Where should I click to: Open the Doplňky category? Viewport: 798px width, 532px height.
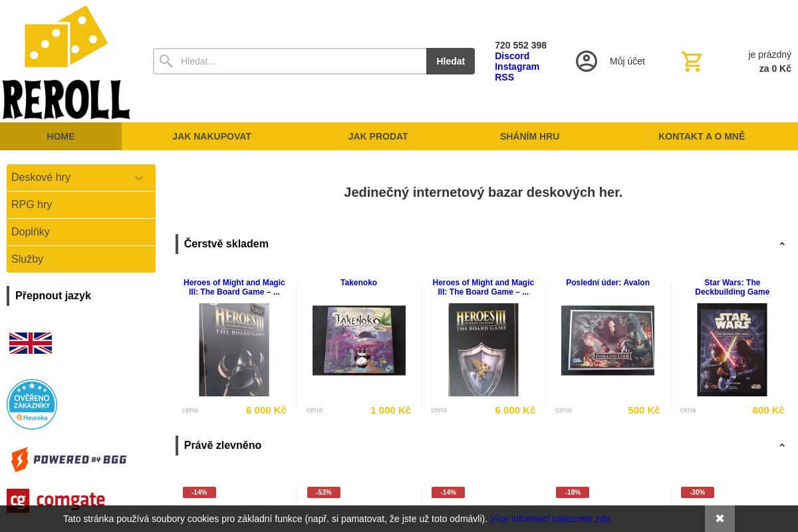(x=81, y=232)
